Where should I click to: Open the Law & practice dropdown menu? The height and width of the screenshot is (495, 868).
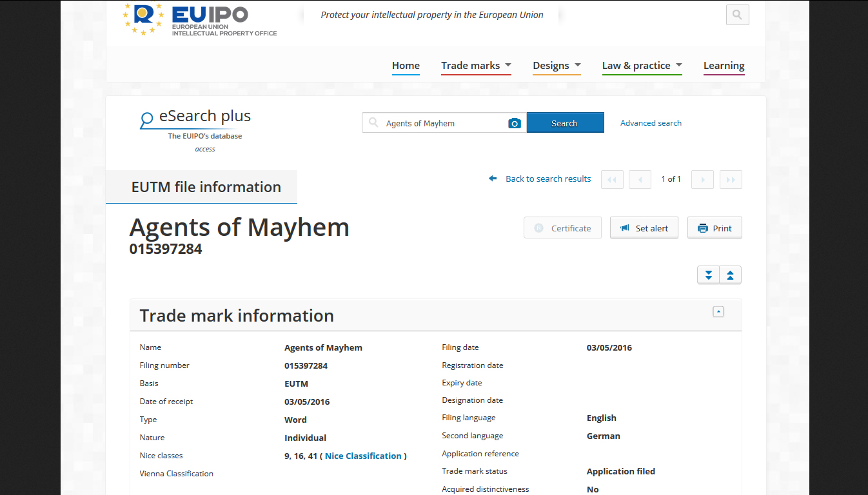[x=642, y=66]
